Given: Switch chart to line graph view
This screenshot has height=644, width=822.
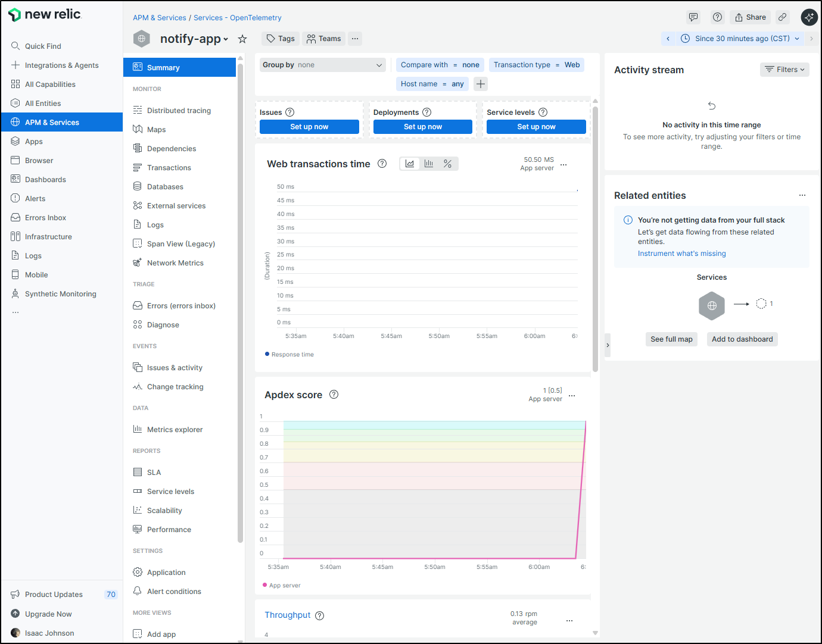Looking at the screenshot, I should click(x=410, y=164).
